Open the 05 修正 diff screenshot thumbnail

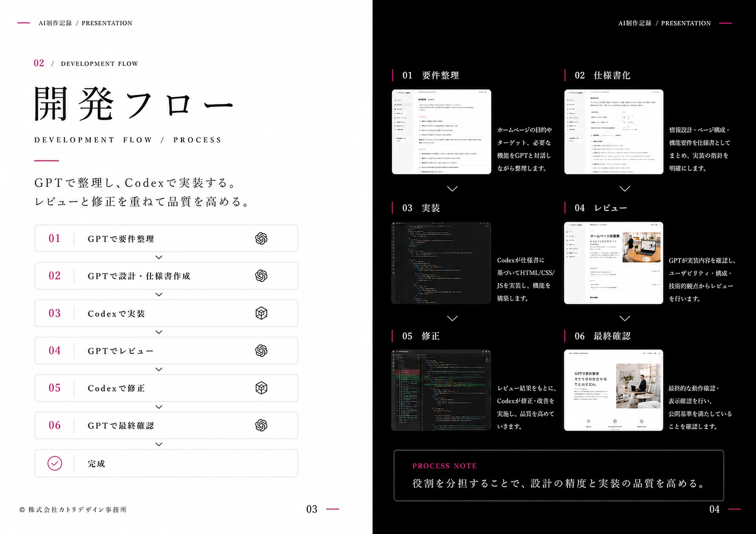click(x=441, y=390)
